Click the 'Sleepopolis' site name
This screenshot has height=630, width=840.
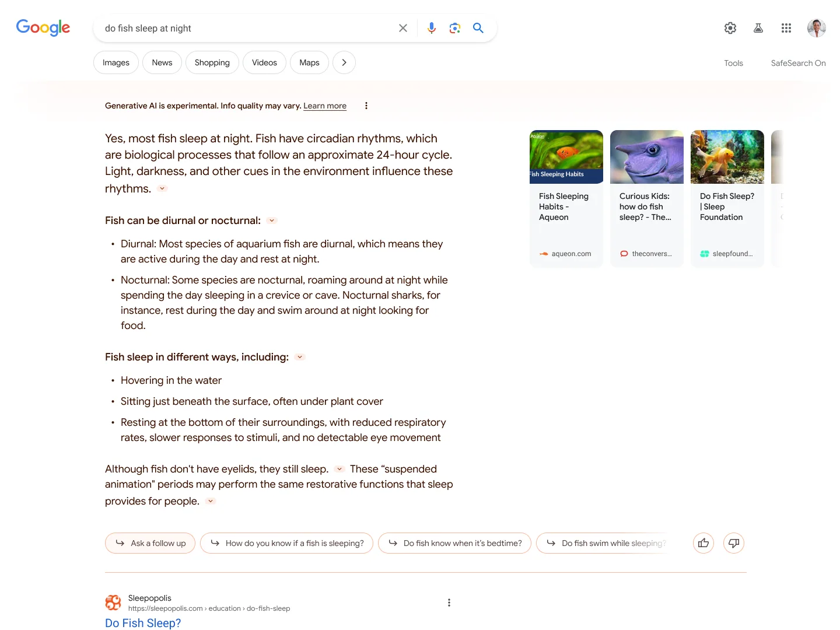(x=150, y=598)
